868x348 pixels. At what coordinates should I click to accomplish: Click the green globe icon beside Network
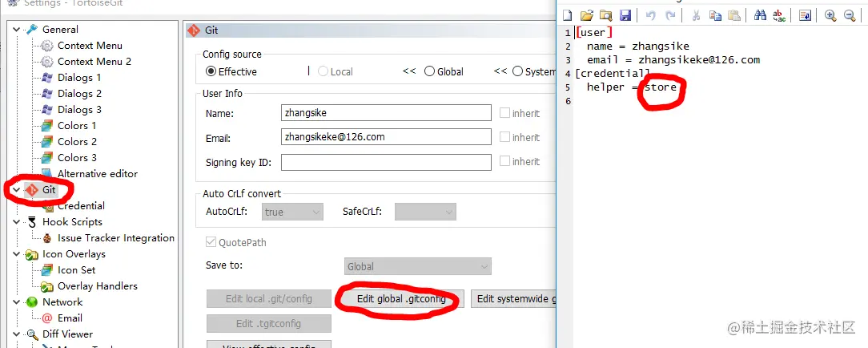[32, 302]
